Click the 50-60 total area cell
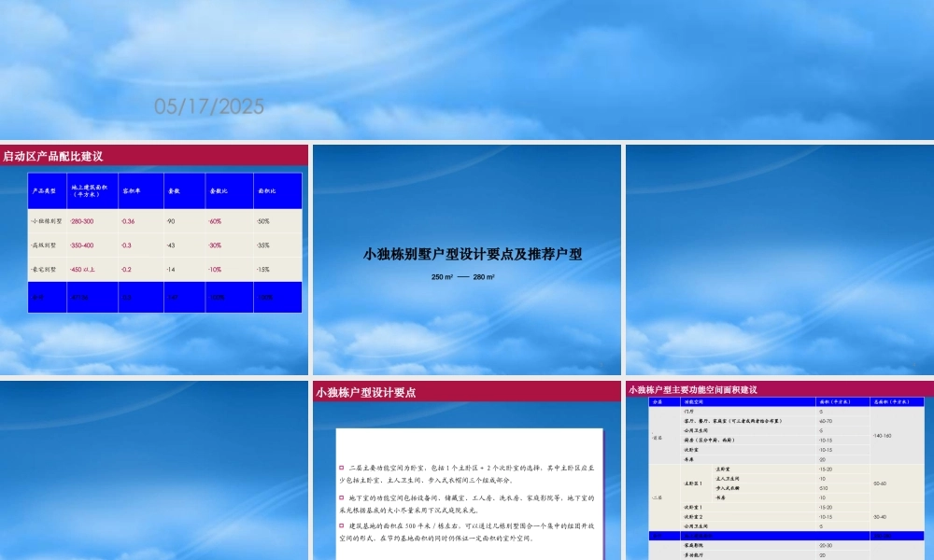 897,483
